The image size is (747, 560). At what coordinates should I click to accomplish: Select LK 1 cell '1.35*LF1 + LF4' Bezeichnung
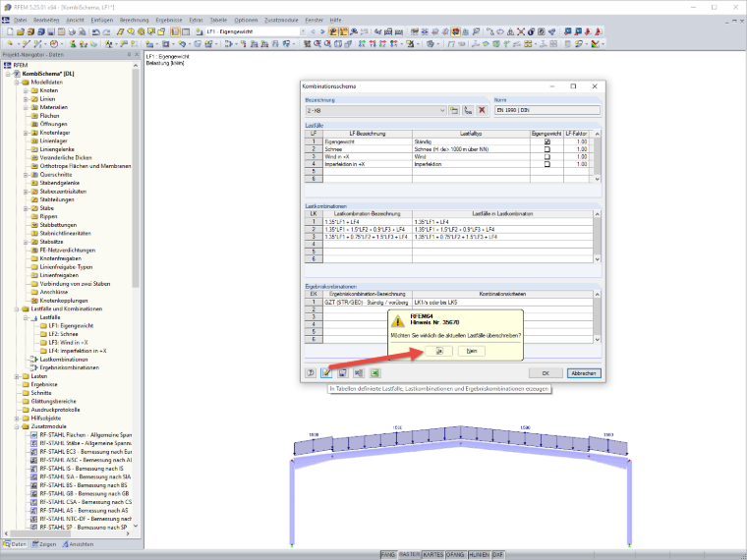(368, 222)
